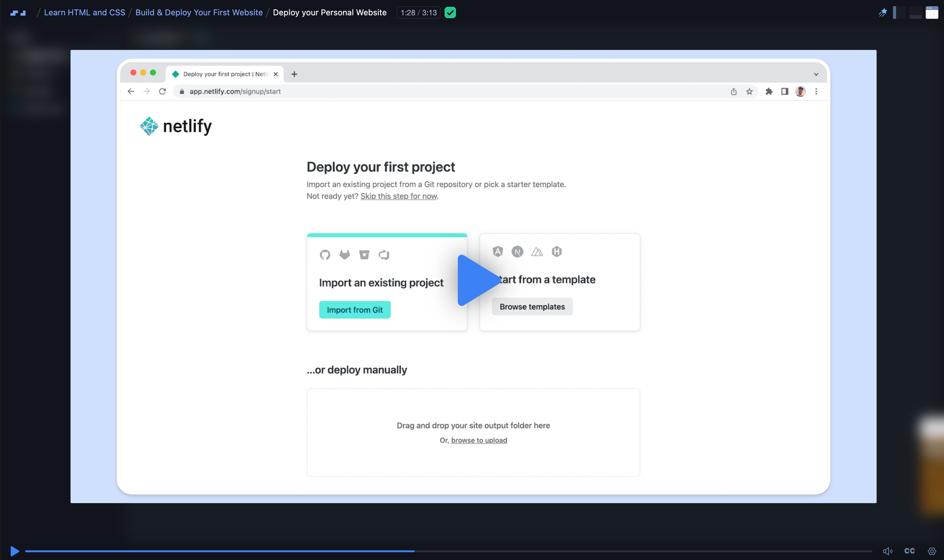Open a new browser tab with plus
Viewport: 944px width, 560px height.
(294, 74)
